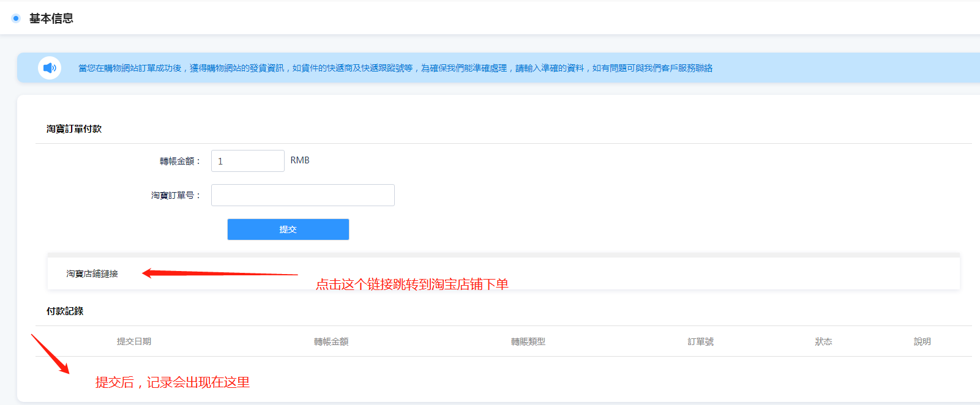Screen dimensions: 980x405
Task: Click the 轉賬類型 column header
Action: click(528, 341)
